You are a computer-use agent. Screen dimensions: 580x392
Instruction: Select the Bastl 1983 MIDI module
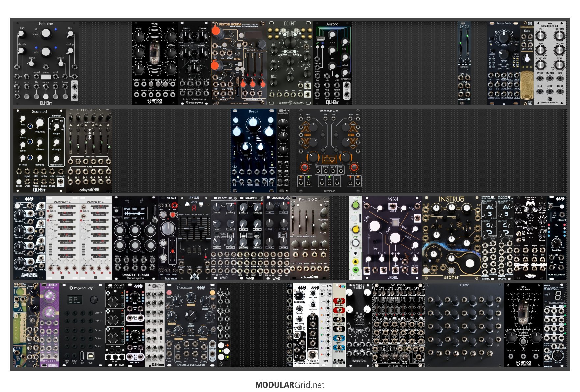click(555, 325)
